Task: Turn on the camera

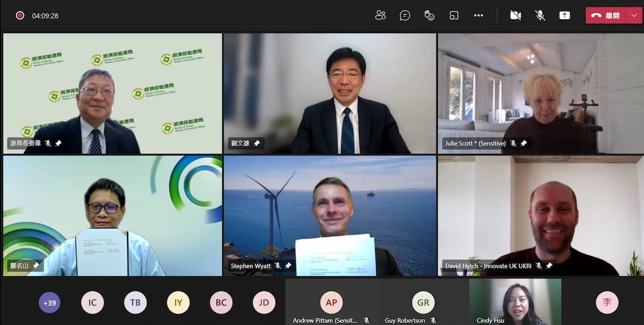Action: coord(516,16)
